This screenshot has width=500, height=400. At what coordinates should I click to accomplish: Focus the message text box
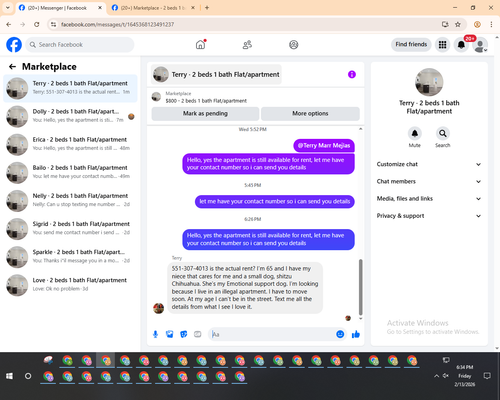pos(273,334)
